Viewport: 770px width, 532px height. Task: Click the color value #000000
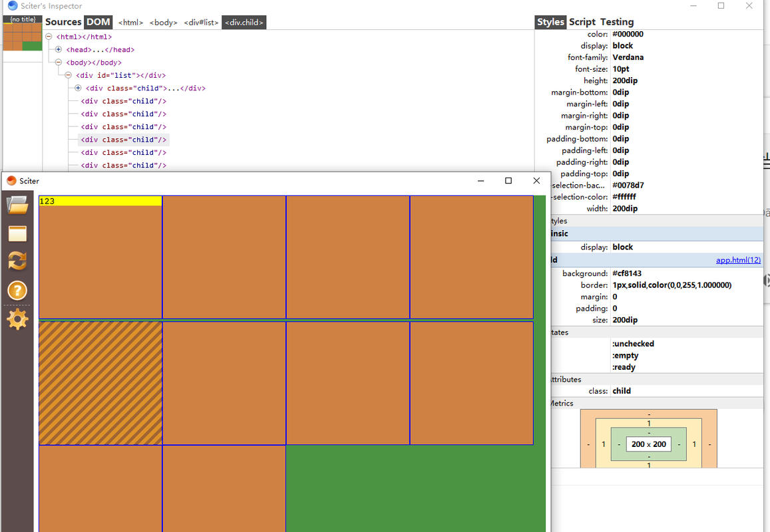click(x=628, y=34)
